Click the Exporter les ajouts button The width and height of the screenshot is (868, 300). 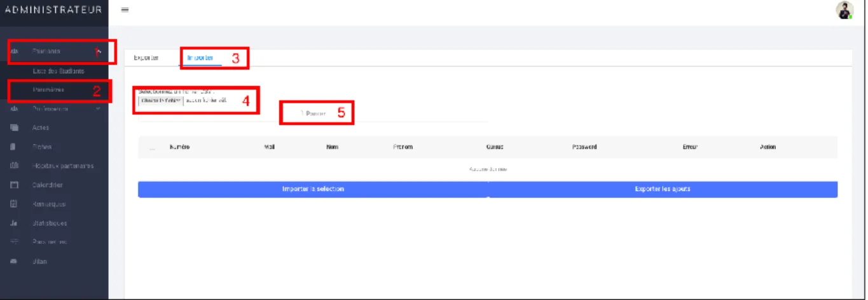pyautogui.click(x=663, y=189)
